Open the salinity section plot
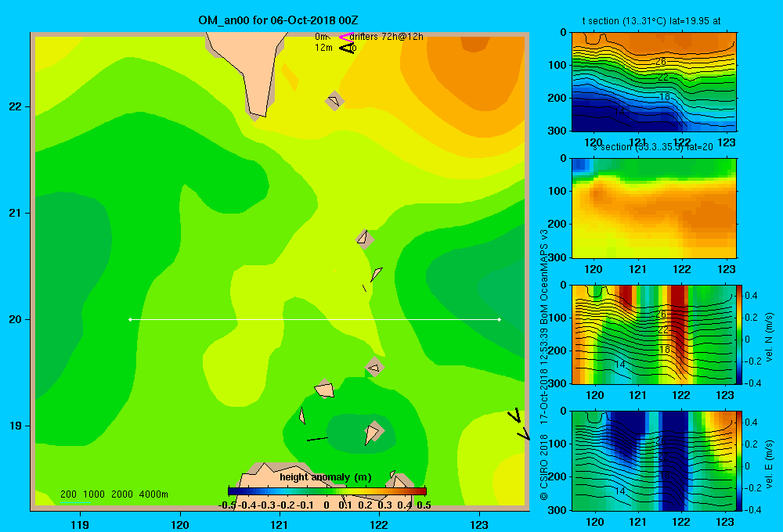The height and width of the screenshot is (532, 783). (x=654, y=208)
